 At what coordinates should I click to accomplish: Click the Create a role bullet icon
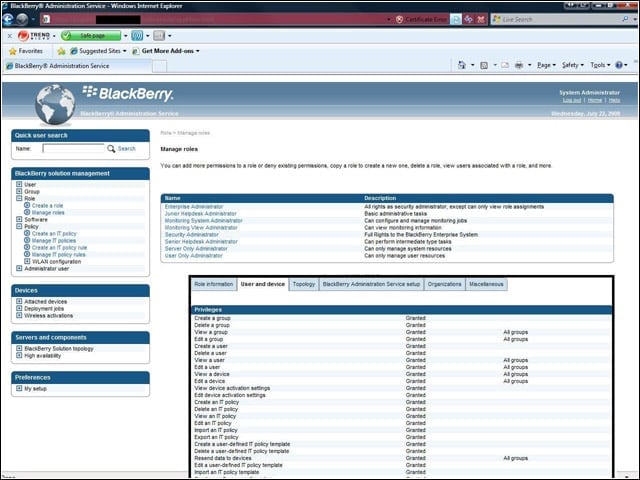point(27,205)
